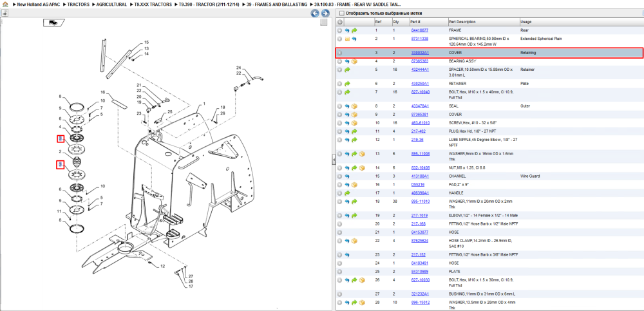Open 39 - FRAMES AND BALLASTING breadcrumb
The height and width of the screenshot is (311, 644).
(x=277, y=4)
